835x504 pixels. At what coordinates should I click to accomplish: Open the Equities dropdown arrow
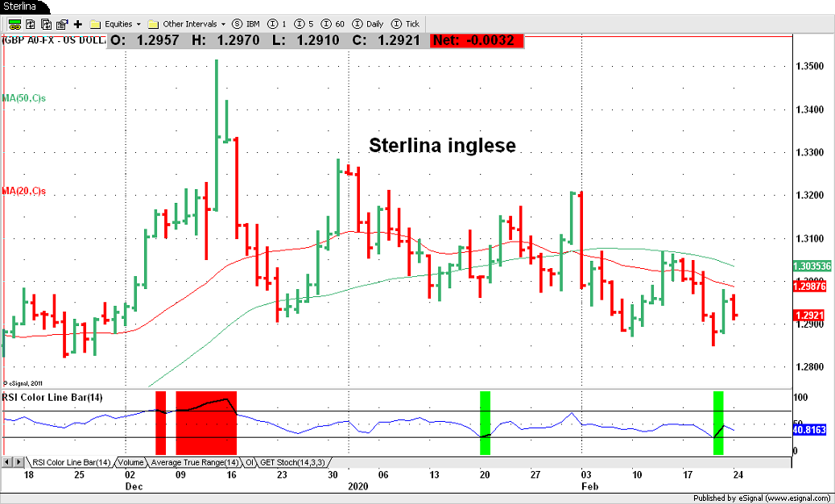tap(138, 24)
